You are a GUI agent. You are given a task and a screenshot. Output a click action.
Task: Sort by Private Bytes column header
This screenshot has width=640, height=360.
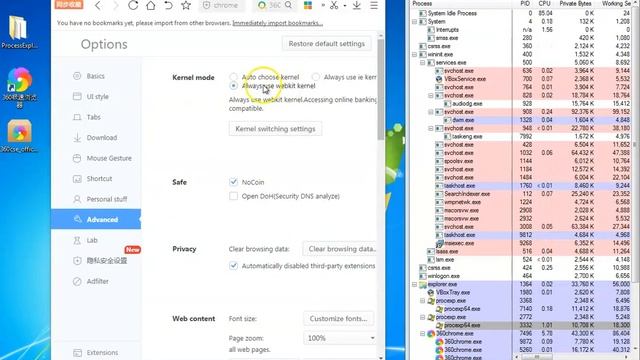point(575,3)
